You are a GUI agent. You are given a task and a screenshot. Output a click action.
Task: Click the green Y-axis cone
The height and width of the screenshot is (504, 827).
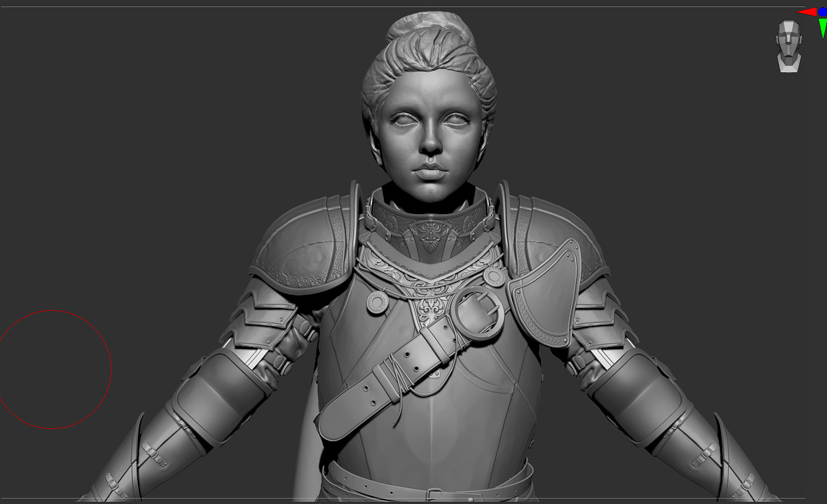pos(823,28)
